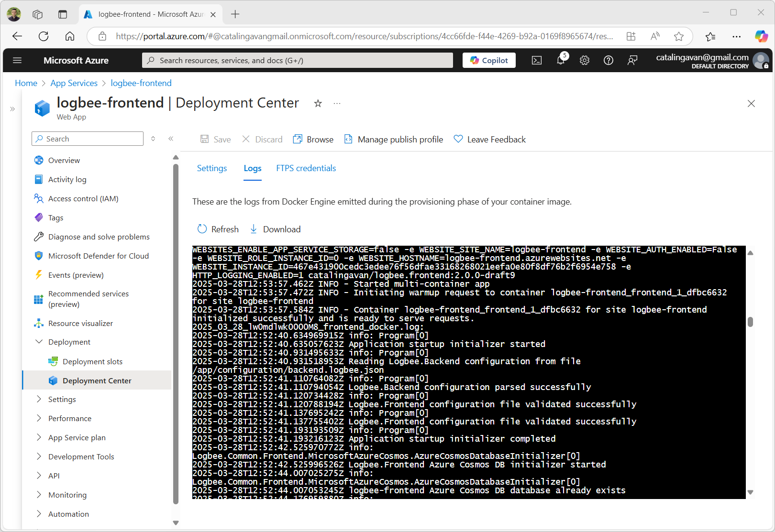Open the portal settings gear
Image resolution: width=775 pixels, height=532 pixels.
pos(584,60)
